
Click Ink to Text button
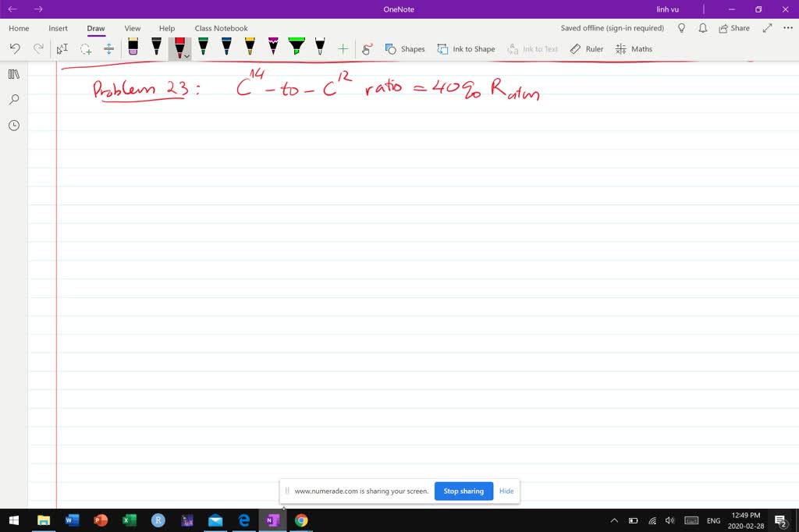(x=533, y=49)
